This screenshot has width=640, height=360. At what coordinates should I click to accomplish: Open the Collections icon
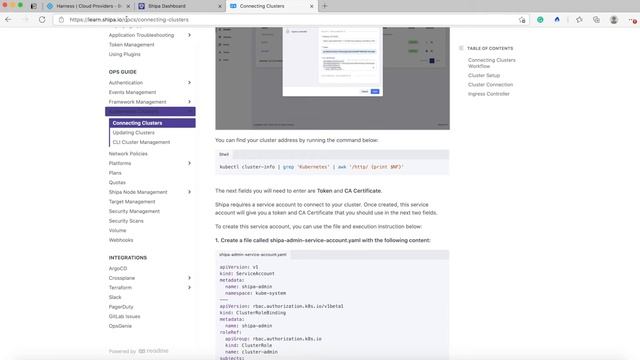596,20
